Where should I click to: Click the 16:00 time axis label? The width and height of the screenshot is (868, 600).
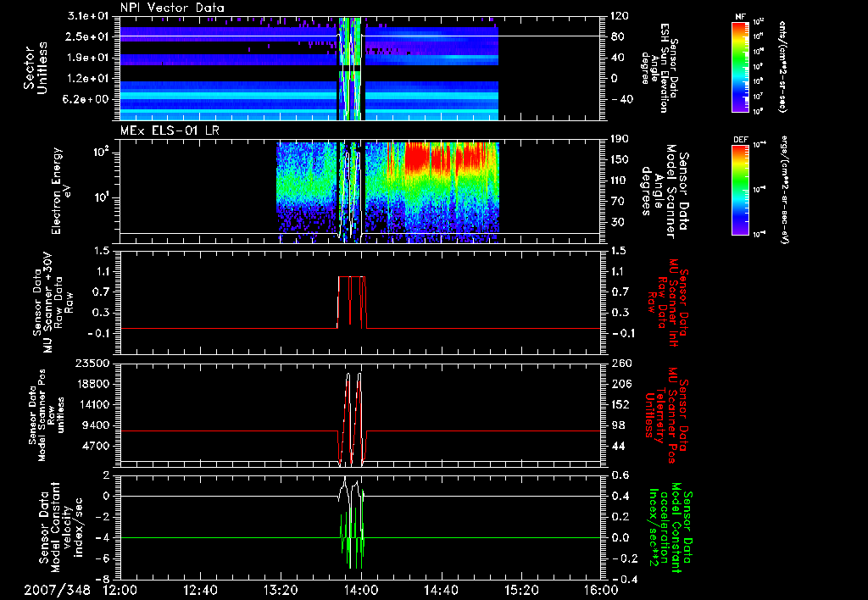(x=601, y=590)
